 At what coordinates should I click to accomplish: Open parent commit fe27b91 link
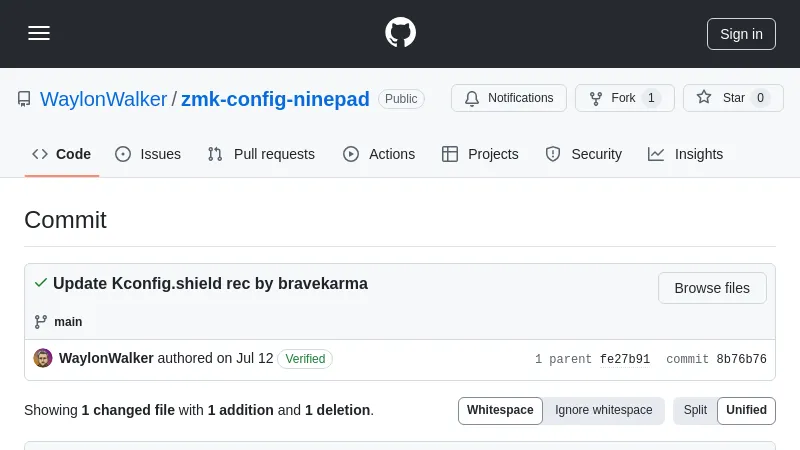pos(625,359)
